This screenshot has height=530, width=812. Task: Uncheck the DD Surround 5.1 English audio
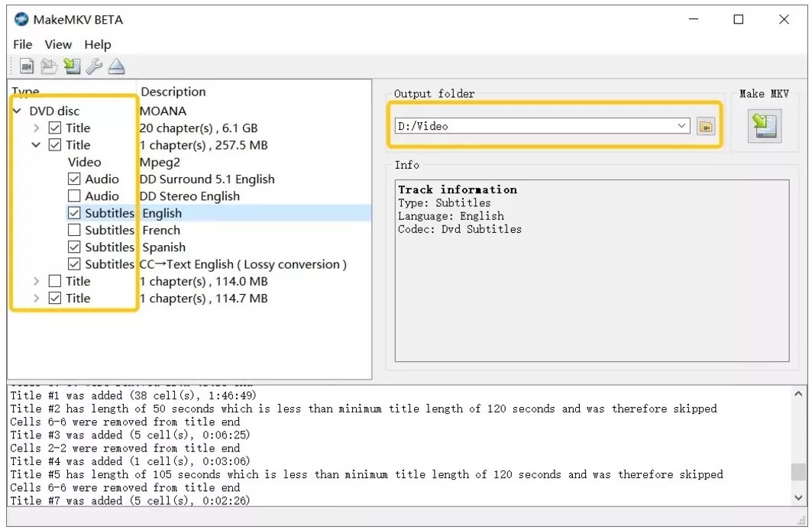(x=74, y=179)
